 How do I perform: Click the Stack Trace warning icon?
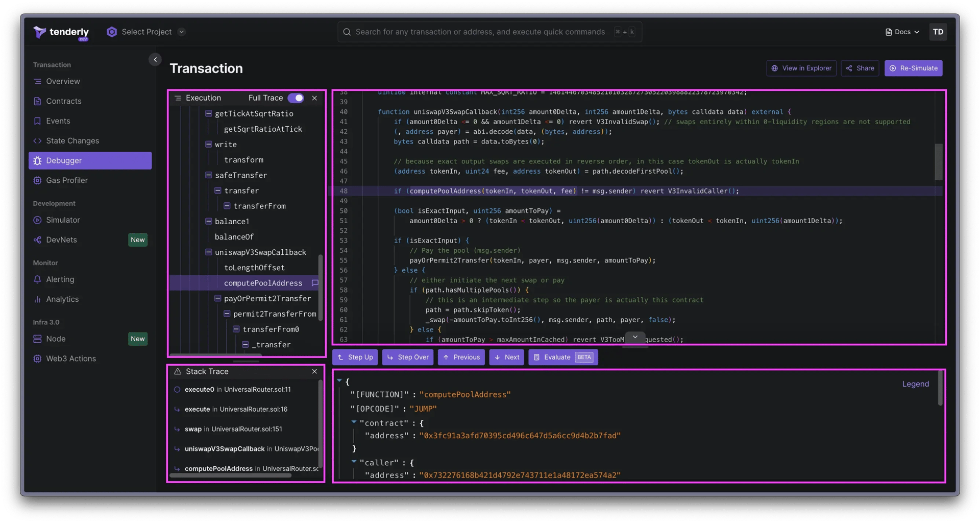point(178,372)
